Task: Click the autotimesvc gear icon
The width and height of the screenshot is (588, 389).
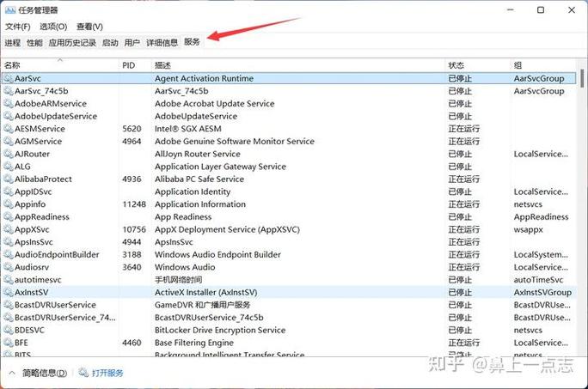Action: (x=9, y=280)
